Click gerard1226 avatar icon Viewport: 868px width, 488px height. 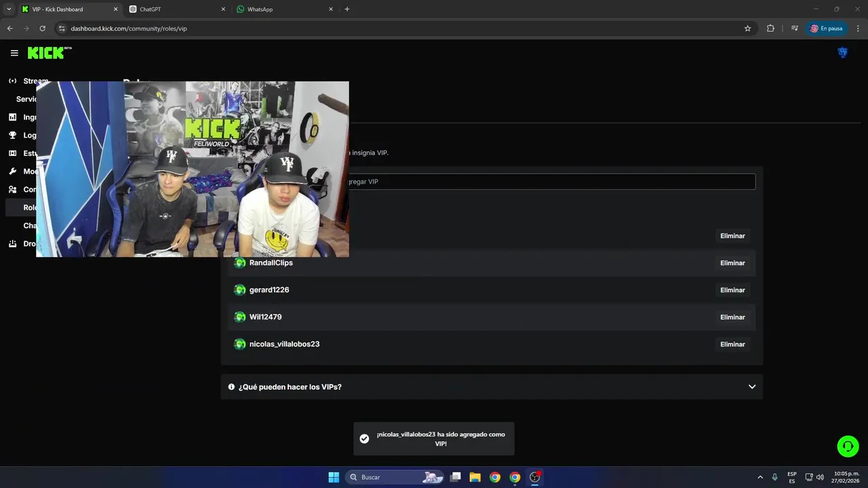coord(239,290)
